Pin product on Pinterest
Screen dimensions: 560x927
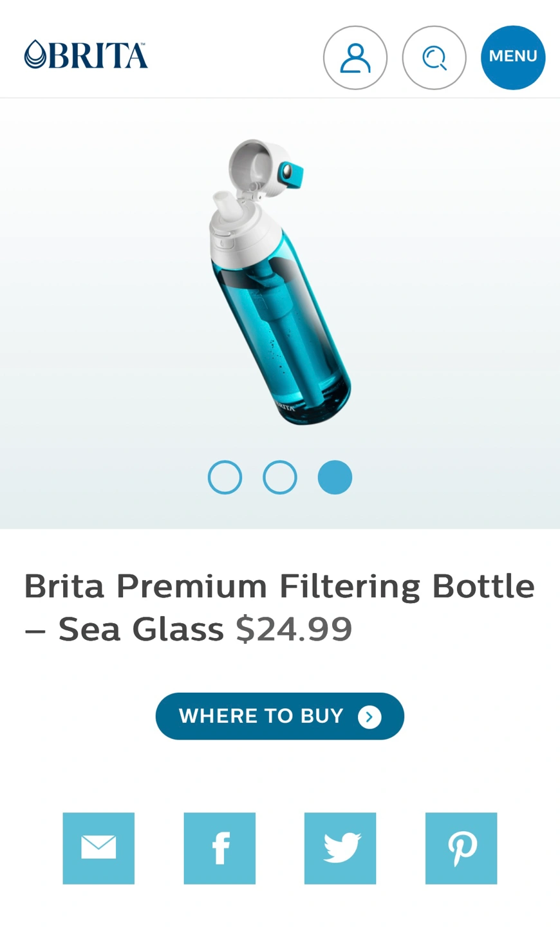(x=461, y=848)
